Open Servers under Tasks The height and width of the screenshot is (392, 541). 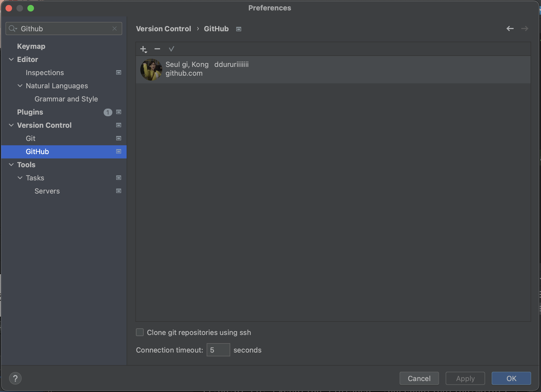pyautogui.click(x=47, y=191)
